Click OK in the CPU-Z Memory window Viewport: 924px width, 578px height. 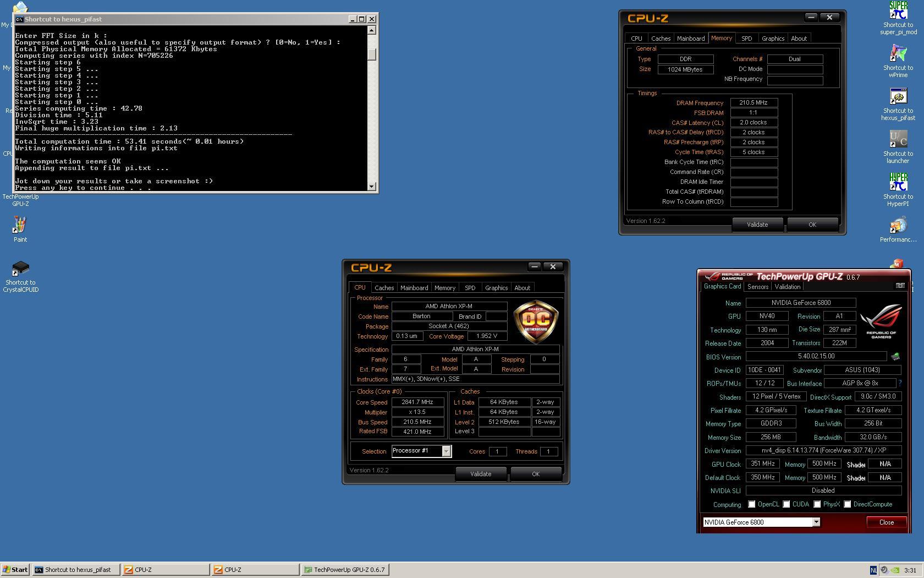coord(812,225)
